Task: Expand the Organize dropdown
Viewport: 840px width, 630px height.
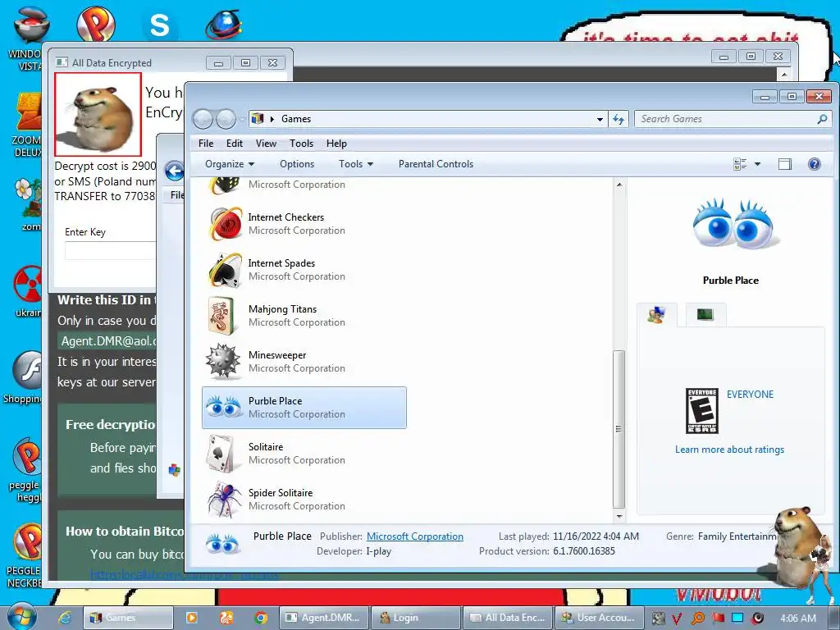Action: click(x=230, y=164)
